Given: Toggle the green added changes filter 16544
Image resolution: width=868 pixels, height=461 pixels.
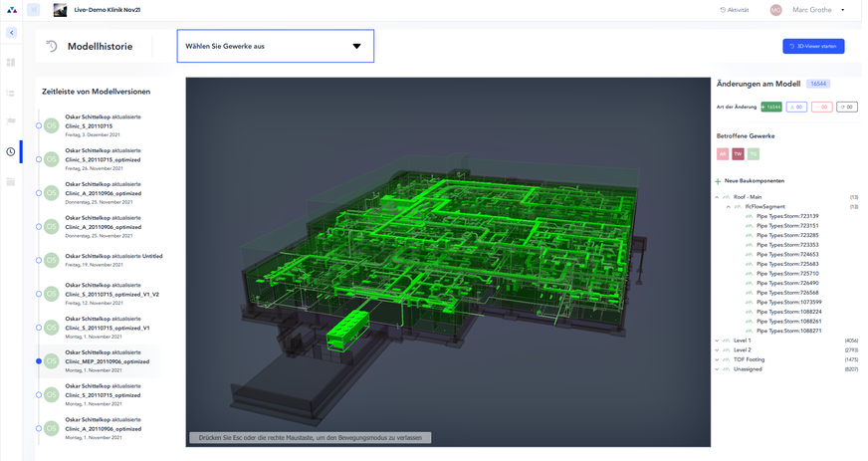Looking at the screenshot, I should point(771,107).
